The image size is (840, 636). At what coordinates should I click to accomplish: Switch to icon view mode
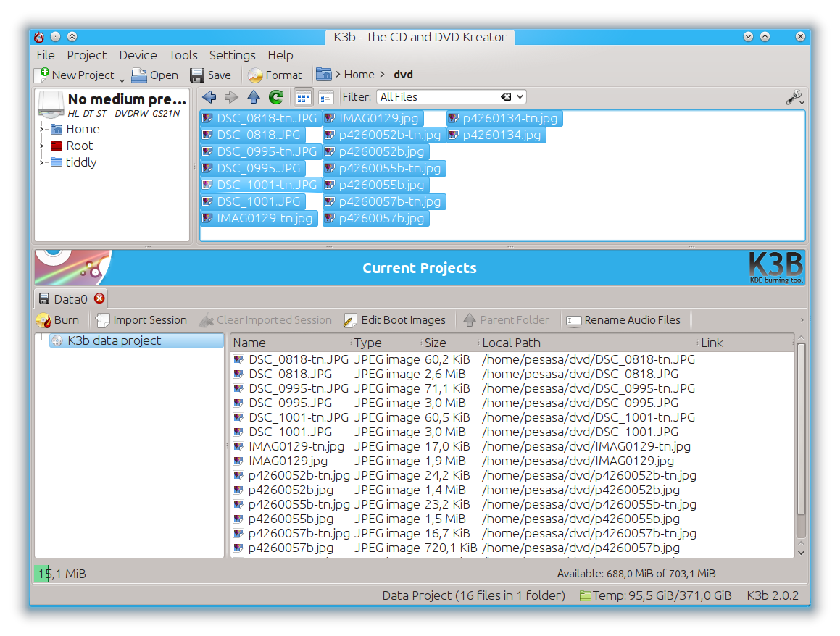pyautogui.click(x=303, y=97)
